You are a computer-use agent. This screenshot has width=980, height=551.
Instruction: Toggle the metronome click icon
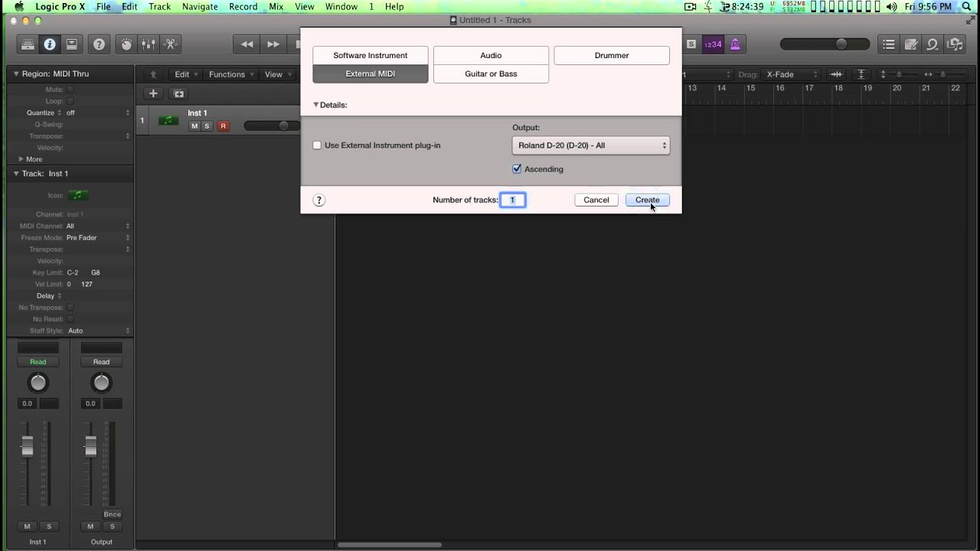coord(735,44)
